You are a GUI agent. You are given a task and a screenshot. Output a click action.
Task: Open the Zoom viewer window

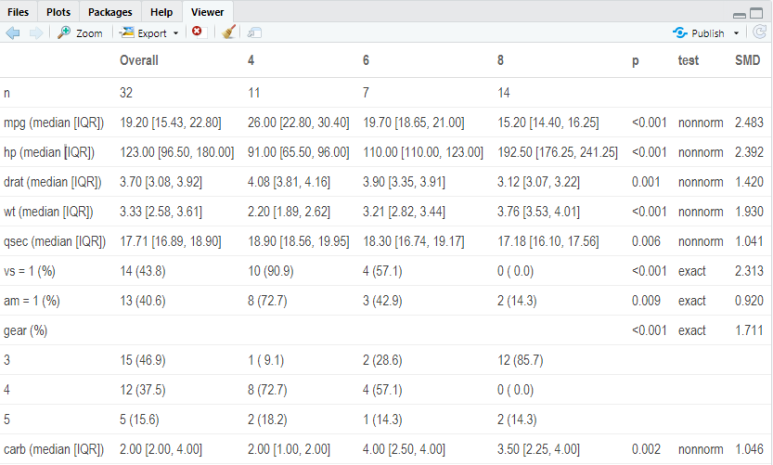coord(80,33)
